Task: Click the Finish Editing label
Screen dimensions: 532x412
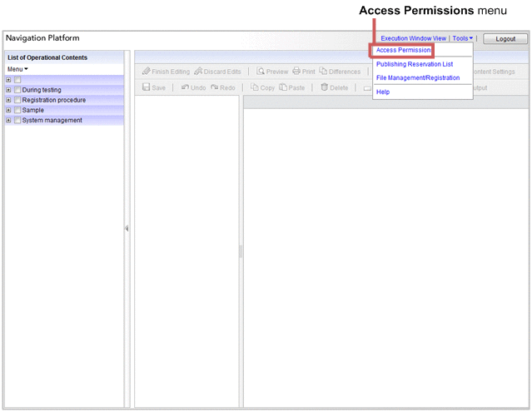Action: [x=171, y=72]
